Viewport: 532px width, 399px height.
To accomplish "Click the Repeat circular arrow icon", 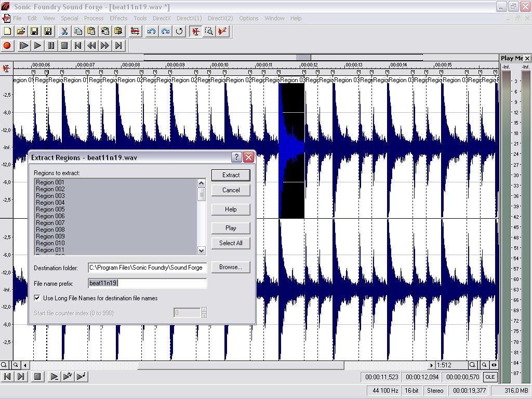I will pyautogui.click(x=179, y=31).
